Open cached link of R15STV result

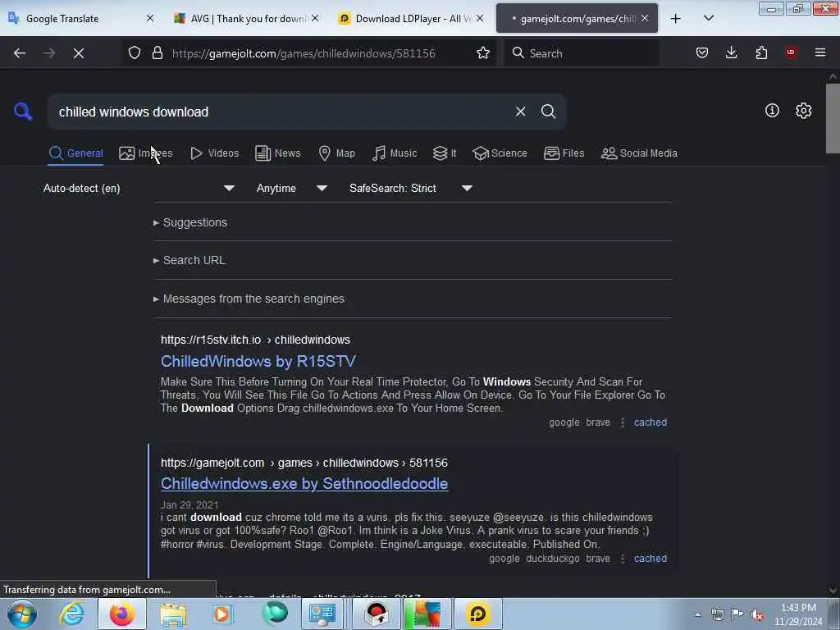pos(651,422)
